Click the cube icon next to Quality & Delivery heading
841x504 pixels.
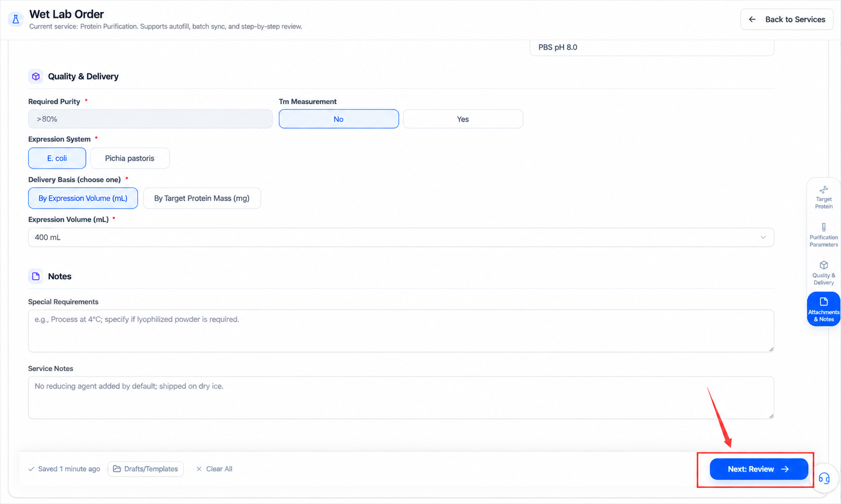(x=36, y=76)
